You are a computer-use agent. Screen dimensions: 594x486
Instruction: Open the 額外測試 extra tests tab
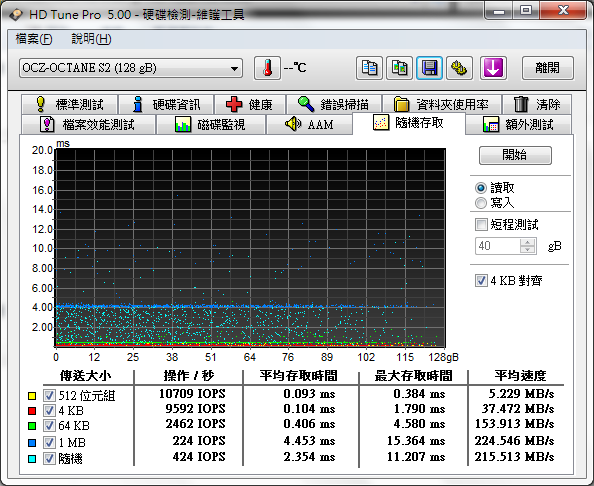[519, 125]
